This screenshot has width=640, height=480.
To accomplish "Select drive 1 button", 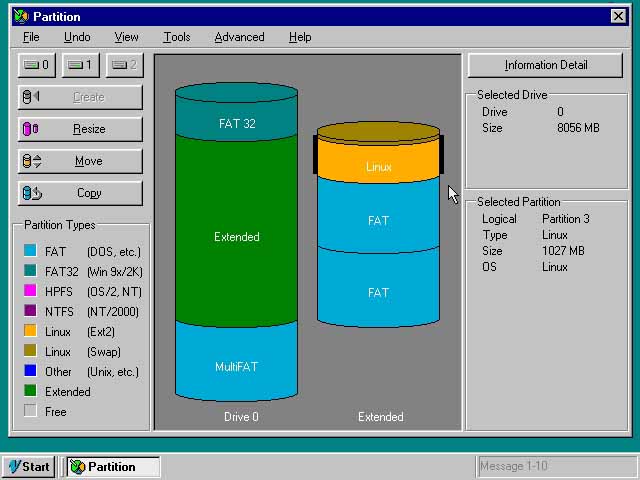I will (x=81, y=65).
